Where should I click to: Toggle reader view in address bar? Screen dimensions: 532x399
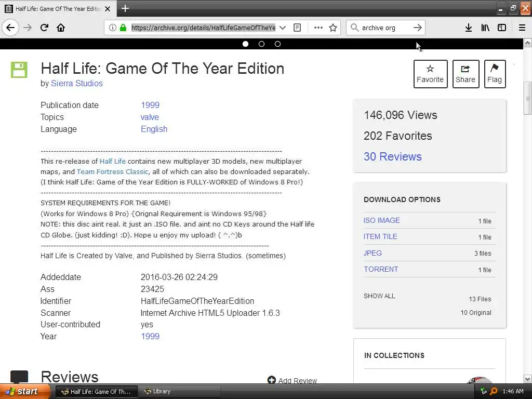pos(297,28)
